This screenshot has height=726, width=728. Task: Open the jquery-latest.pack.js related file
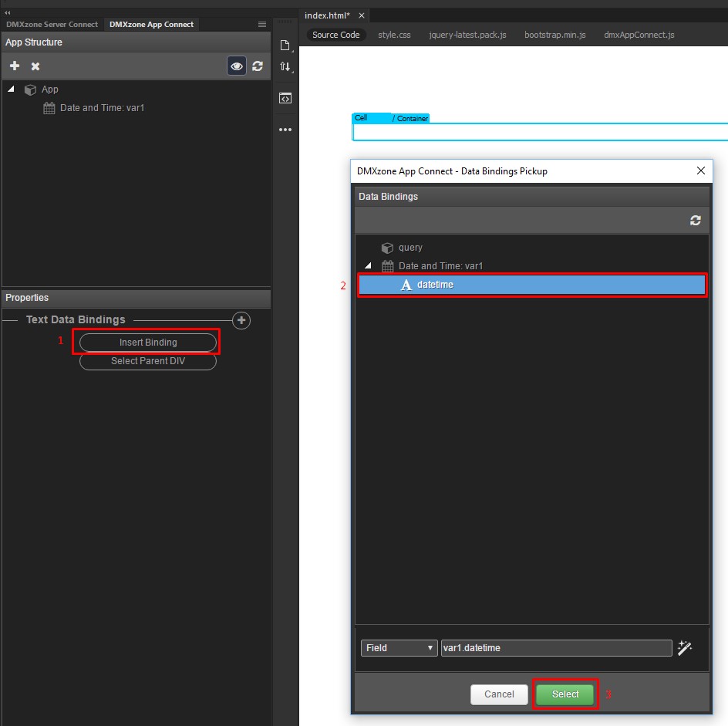click(x=467, y=35)
